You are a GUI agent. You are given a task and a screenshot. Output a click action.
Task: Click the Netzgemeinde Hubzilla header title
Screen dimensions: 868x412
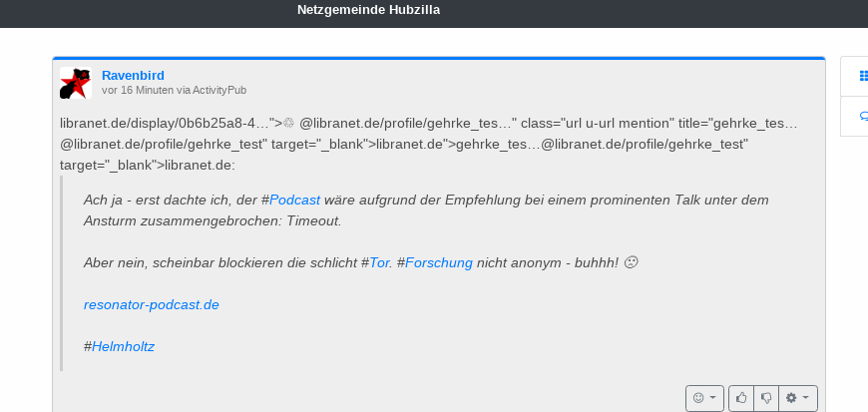tap(368, 10)
